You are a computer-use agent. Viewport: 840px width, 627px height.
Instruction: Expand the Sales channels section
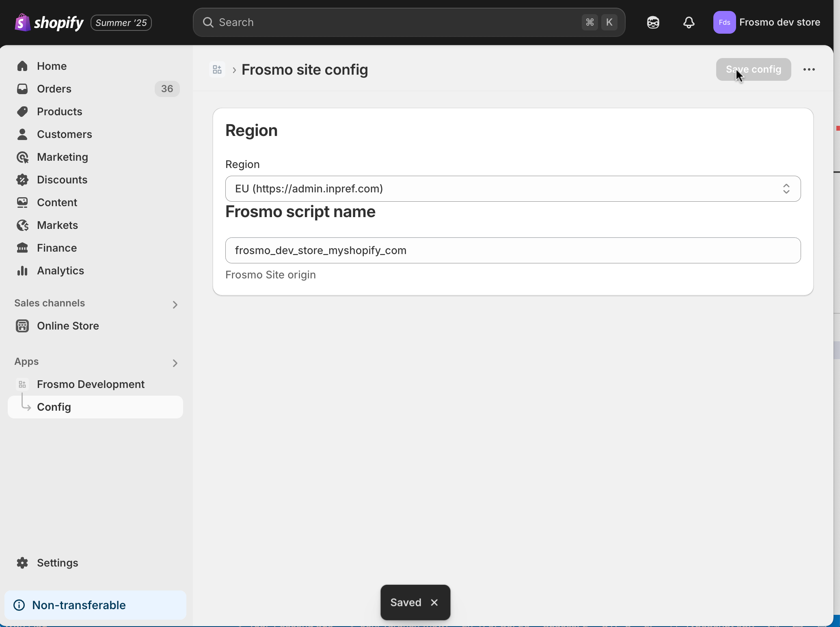(x=175, y=304)
